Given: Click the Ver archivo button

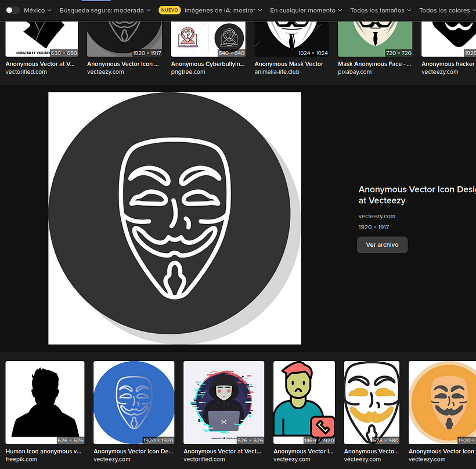Looking at the screenshot, I should pos(382,245).
